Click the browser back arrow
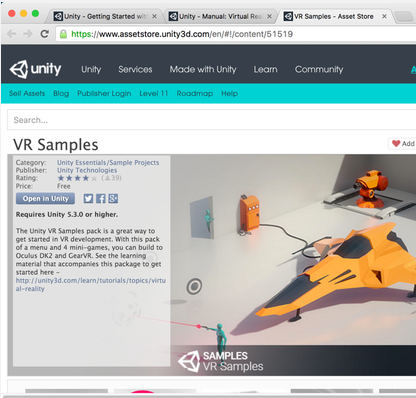 pyautogui.click(x=12, y=34)
